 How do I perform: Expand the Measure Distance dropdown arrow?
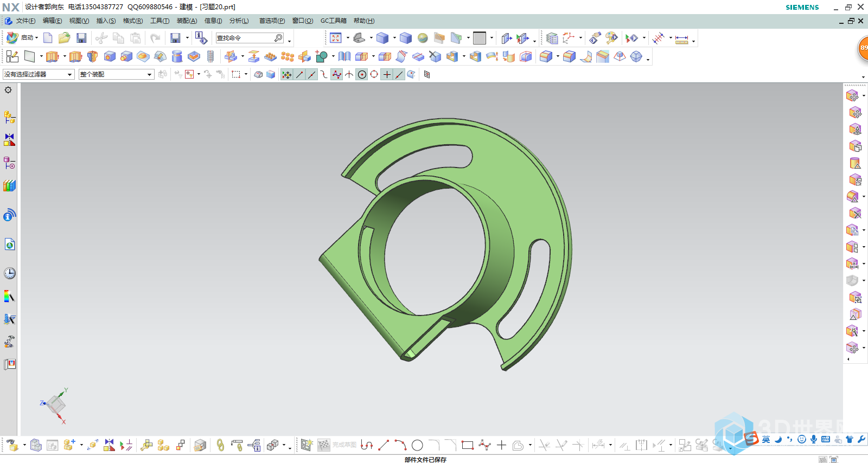pos(693,41)
